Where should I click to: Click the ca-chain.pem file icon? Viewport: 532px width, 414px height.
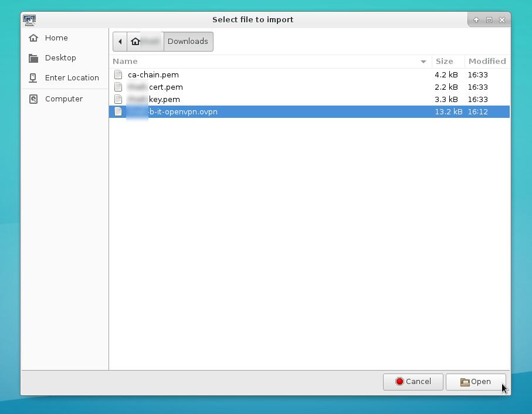[118, 75]
